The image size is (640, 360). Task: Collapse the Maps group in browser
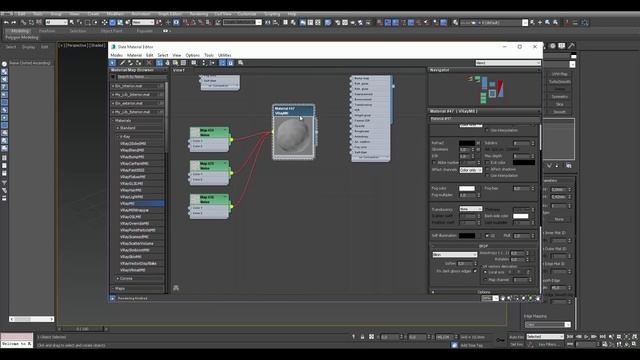tap(113, 288)
